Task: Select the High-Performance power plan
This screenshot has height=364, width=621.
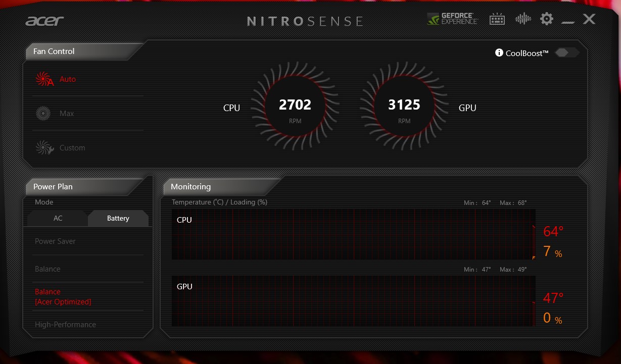Action: click(x=65, y=325)
